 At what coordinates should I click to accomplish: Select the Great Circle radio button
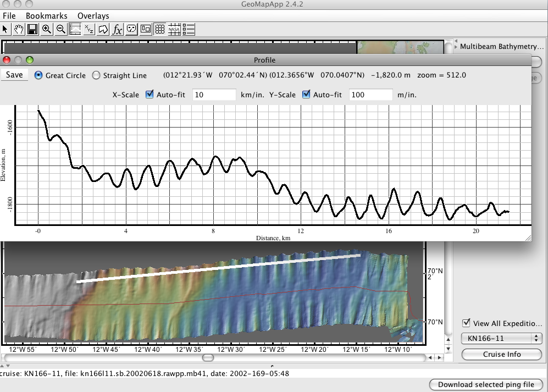tap(38, 75)
